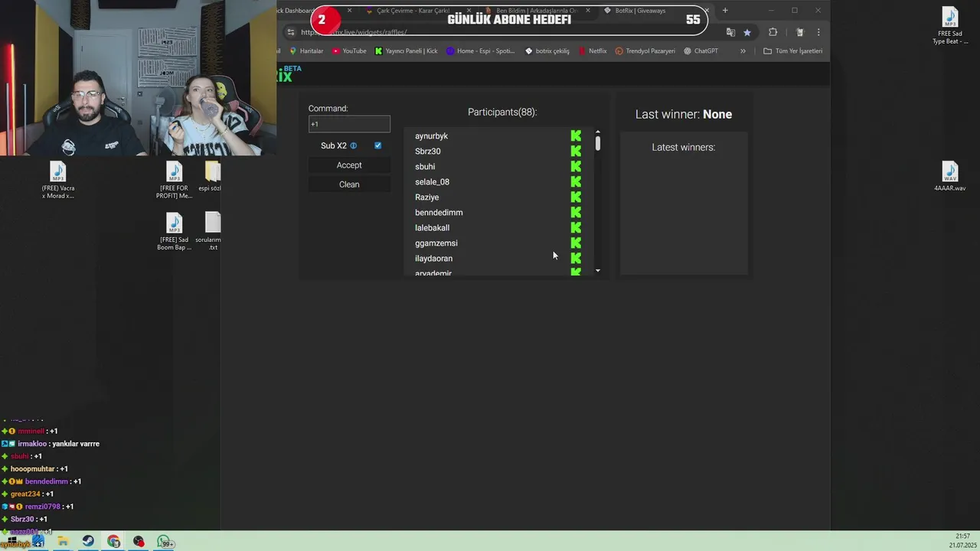The image size is (980, 551).
Task: Select participant sbuhi in the list
Action: pyautogui.click(x=425, y=167)
